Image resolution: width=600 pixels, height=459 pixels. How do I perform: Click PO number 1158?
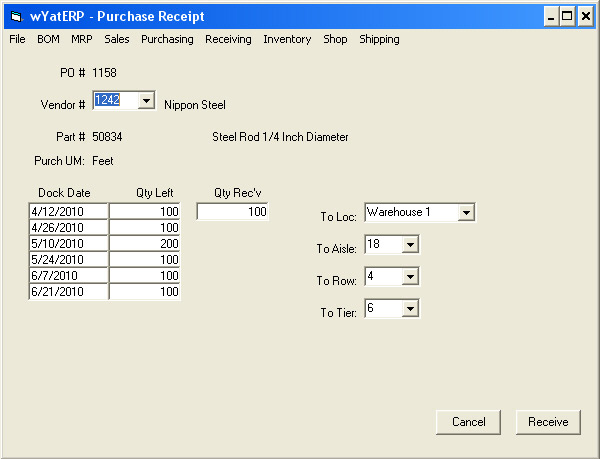click(x=104, y=73)
